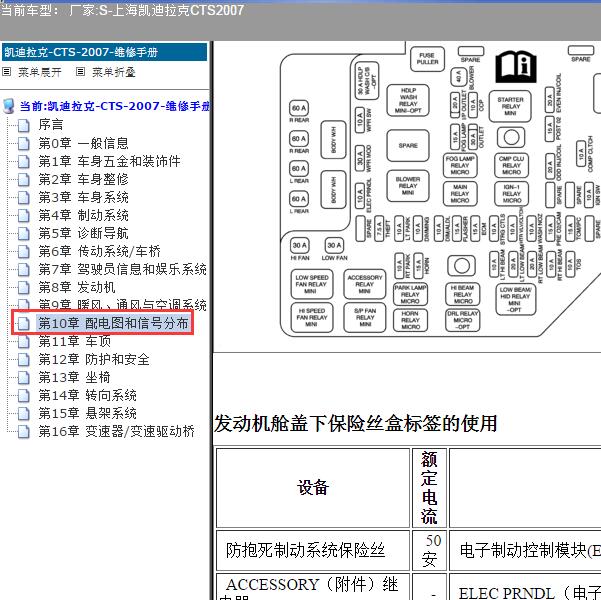Click the computer icon of the root node

pos(8,106)
